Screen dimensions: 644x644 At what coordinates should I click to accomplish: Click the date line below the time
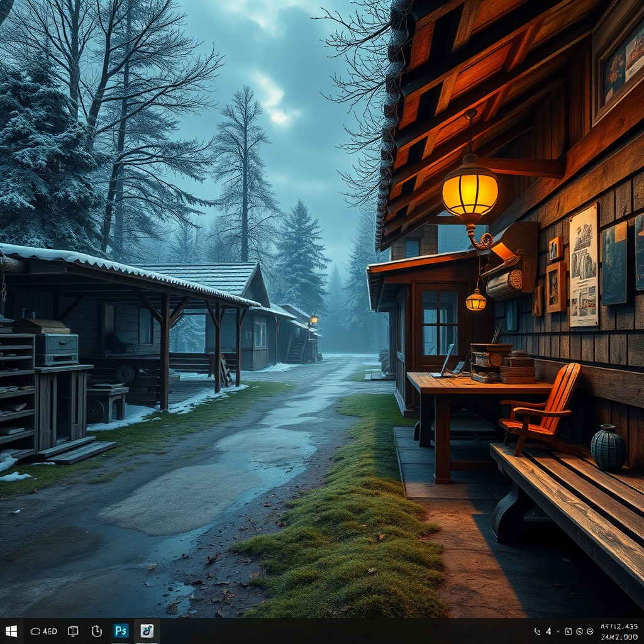click(619, 636)
